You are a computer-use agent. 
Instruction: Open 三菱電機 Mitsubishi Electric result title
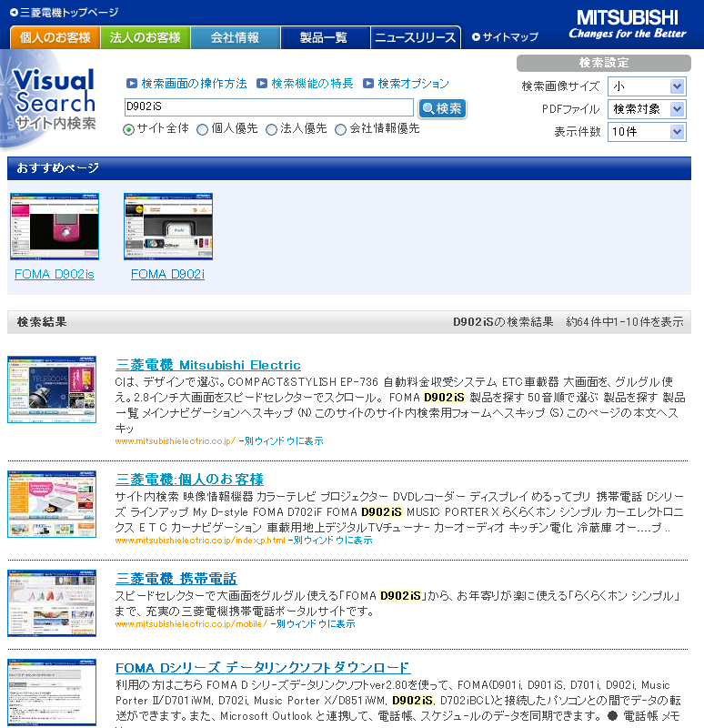click(x=208, y=365)
